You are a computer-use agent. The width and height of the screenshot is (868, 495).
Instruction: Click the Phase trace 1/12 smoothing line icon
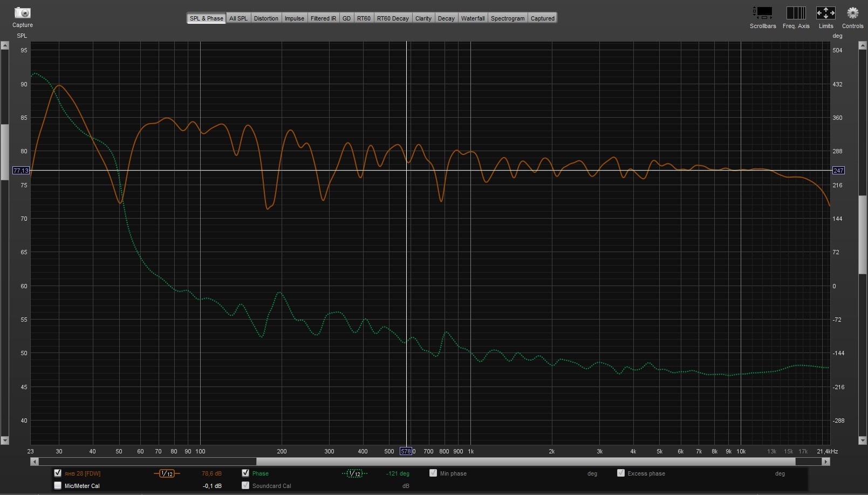[x=354, y=473]
